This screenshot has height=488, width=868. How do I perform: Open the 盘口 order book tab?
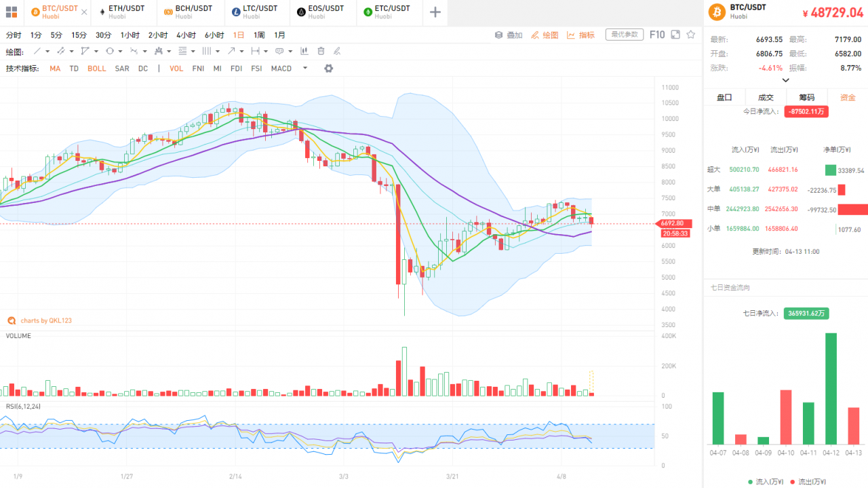(x=724, y=97)
